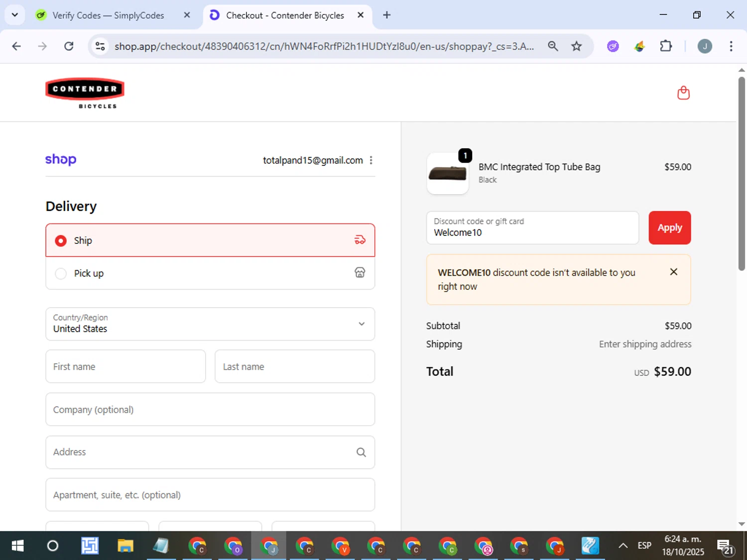The image size is (747, 560).
Task: Open the Windows Start menu
Action: (x=17, y=546)
